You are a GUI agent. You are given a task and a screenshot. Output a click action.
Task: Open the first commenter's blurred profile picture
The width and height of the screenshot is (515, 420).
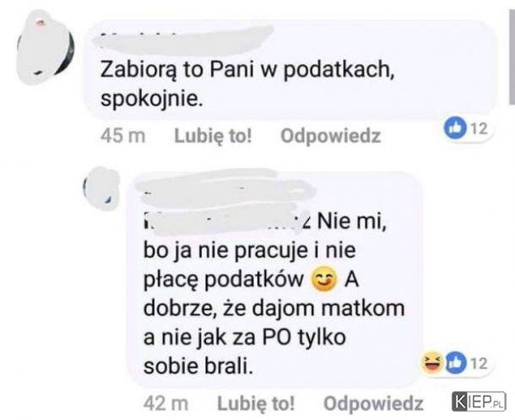pyautogui.click(x=45, y=46)
